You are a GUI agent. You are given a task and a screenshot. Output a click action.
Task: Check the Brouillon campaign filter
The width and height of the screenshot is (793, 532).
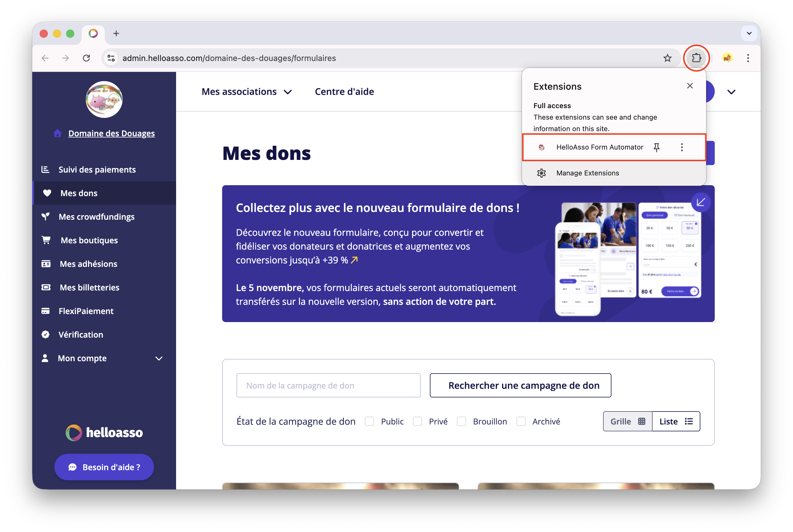click(461, 421)
